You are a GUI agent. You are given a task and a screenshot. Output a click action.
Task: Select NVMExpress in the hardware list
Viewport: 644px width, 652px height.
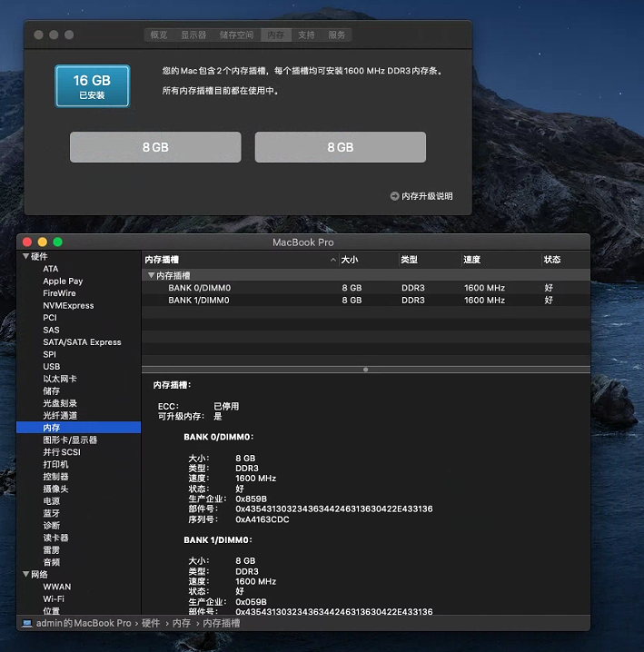point(68,306)
